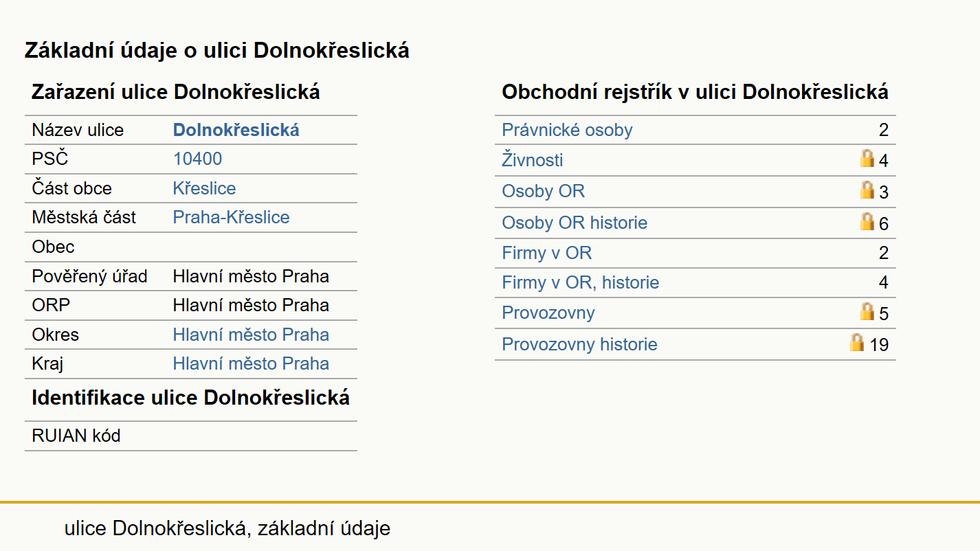Click the lock icon beside Provozovny count 5
This screenshot has width=980, height=551.
click(867, 311)
